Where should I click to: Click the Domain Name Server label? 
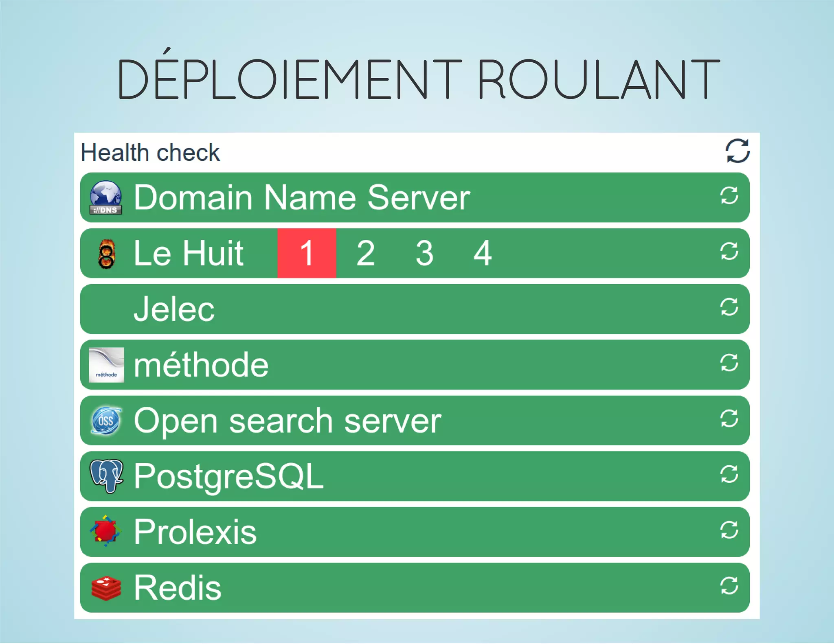coord(302,197)
